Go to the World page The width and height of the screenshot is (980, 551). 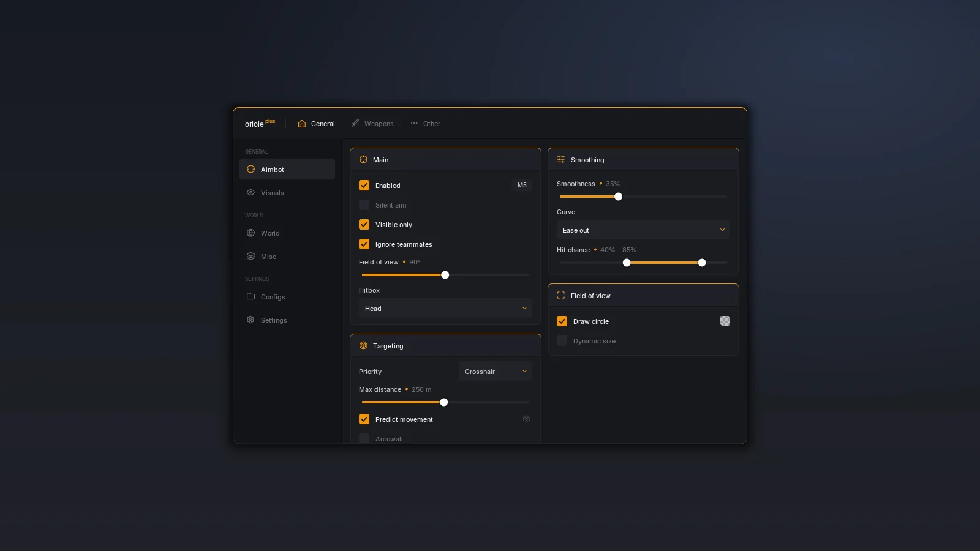pyautogui.click(x=287, y=233)
